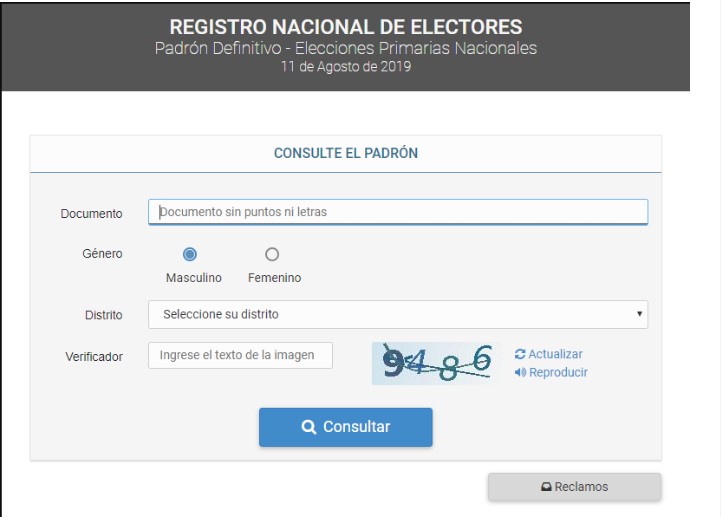Click the speaker icon beside Reproducir
721x517 pixels.
click(x=520, y=372)
